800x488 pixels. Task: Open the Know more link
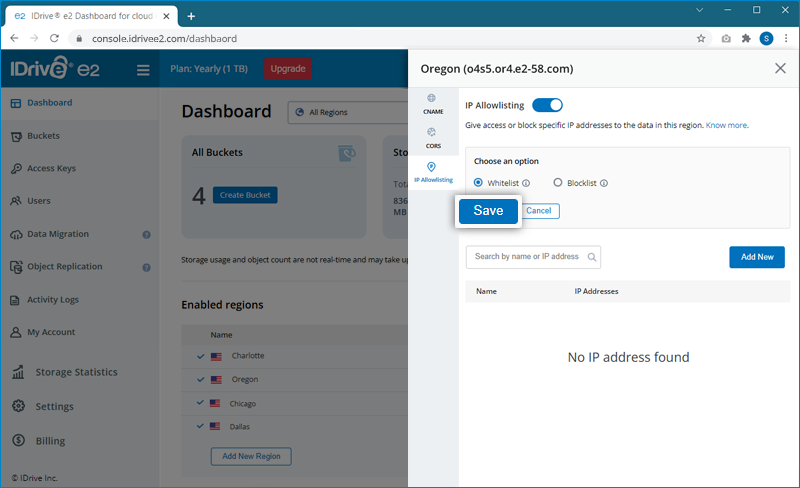coord(727,126)
